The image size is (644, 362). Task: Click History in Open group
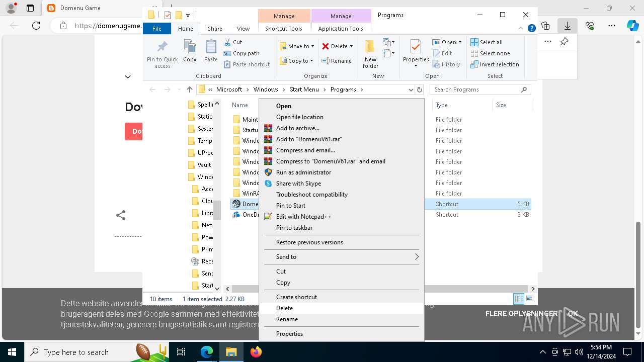point(446,64)
